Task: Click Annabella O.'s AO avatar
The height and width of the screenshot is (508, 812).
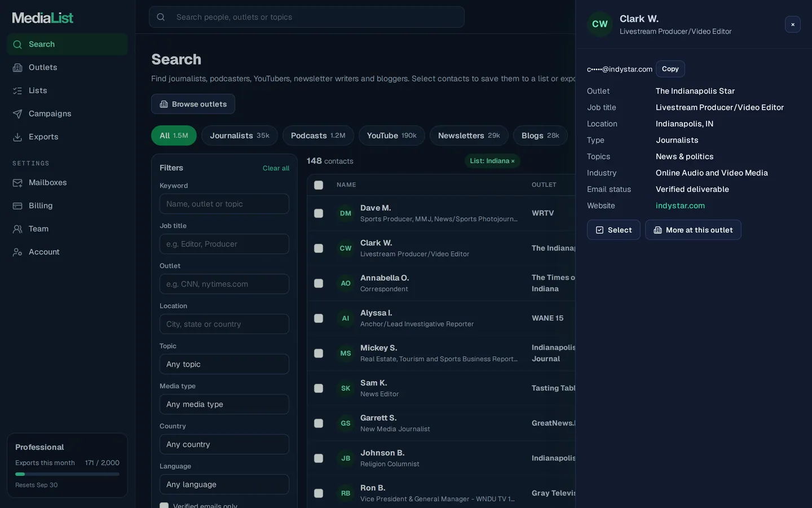Action: 346,283
